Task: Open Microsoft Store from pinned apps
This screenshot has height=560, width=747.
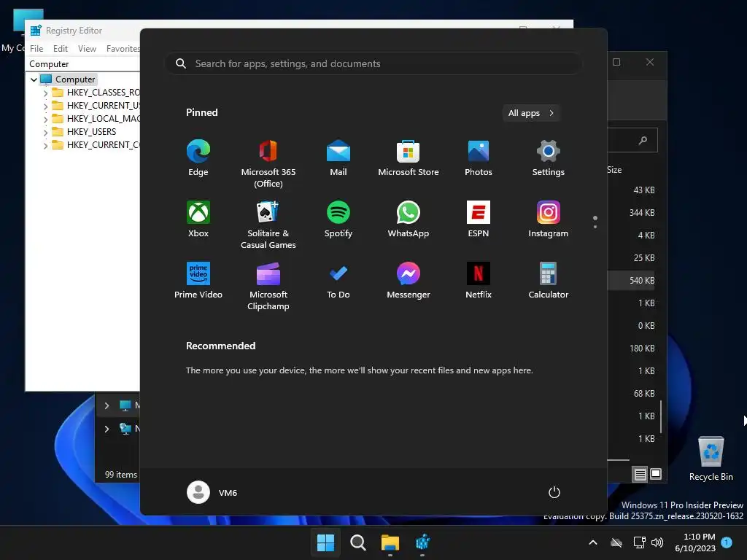Action: tap(409, 158)
